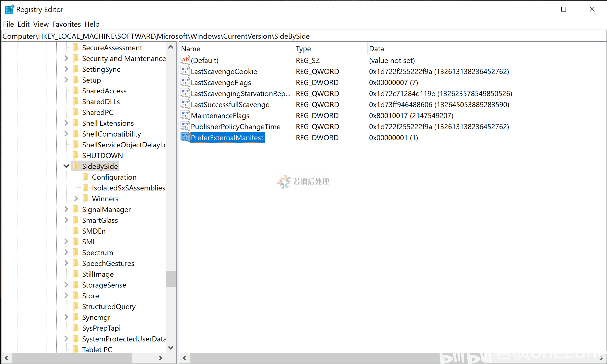The height and width of the screenshot is (364, 607).
Task: Click the SMDEn folder icon
Action: tap(76, 231)
